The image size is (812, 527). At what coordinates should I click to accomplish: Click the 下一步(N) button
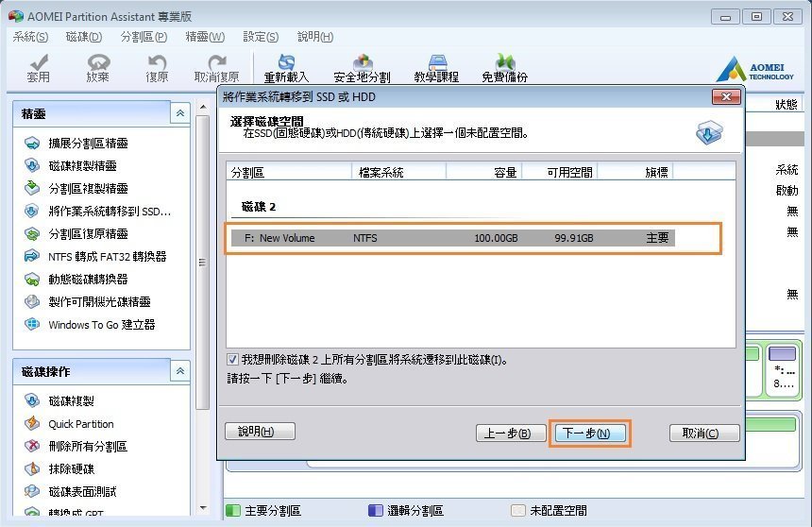point(590,433)
